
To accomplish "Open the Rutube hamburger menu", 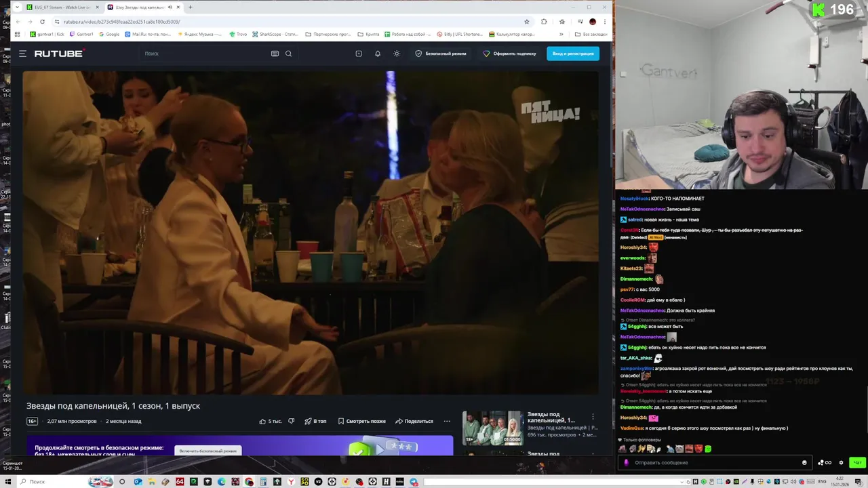I will (x=22, y=54).
